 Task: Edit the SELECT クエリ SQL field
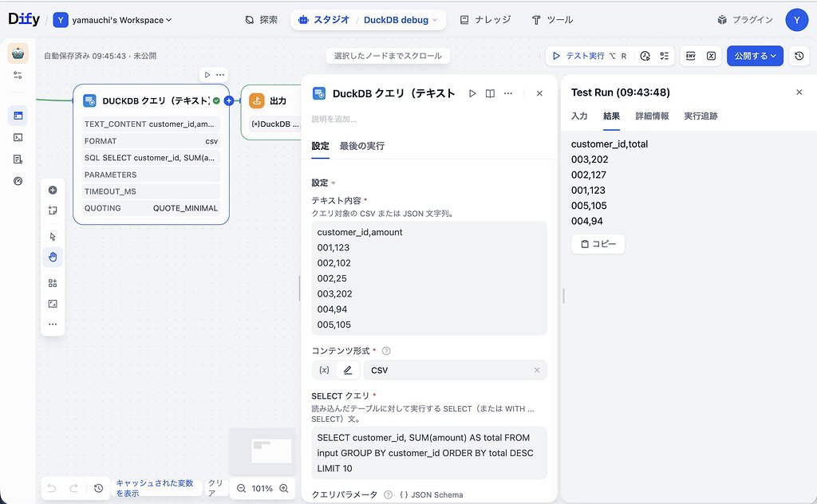click(x=429, y=453)
